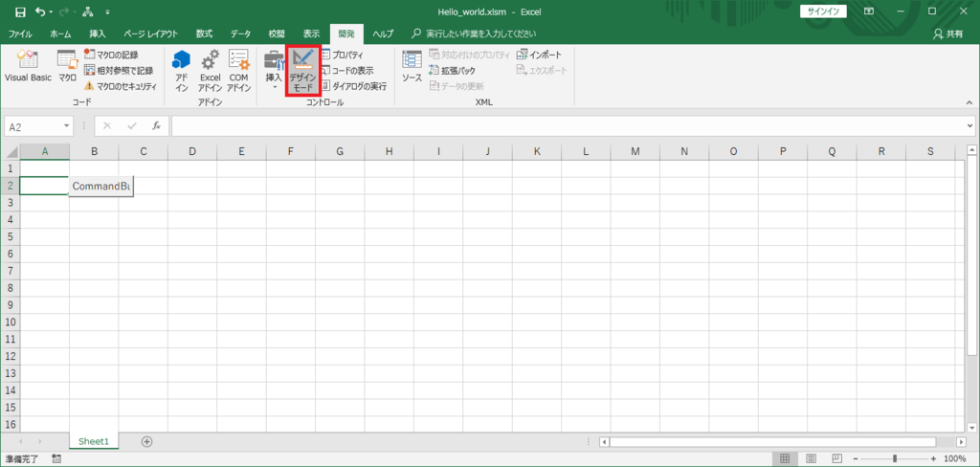
Task: Toggle relative reference recording
Action: point(119,70)
